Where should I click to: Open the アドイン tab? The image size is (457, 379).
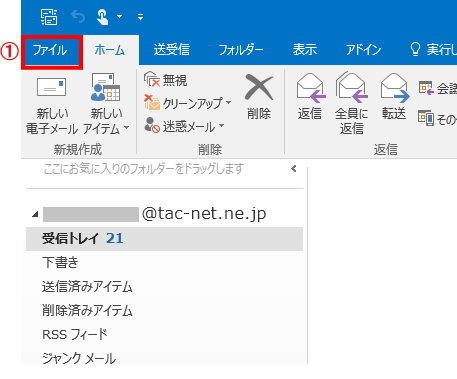click(363, 50)
